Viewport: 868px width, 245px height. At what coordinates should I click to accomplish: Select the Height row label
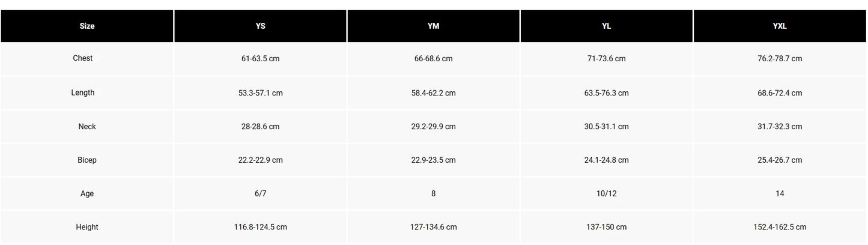(87, 228)
